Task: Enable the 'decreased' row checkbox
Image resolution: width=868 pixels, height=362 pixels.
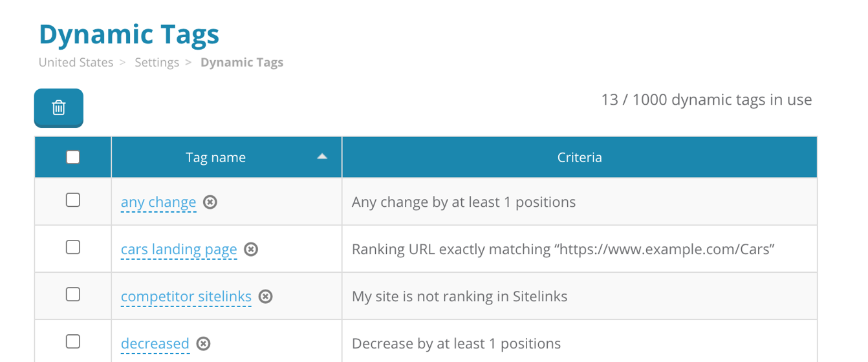Action: pyautogui.click(x=73, y=341)
